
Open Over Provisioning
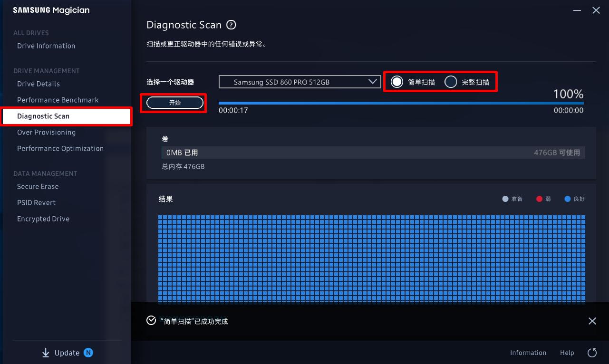(46, 133)
